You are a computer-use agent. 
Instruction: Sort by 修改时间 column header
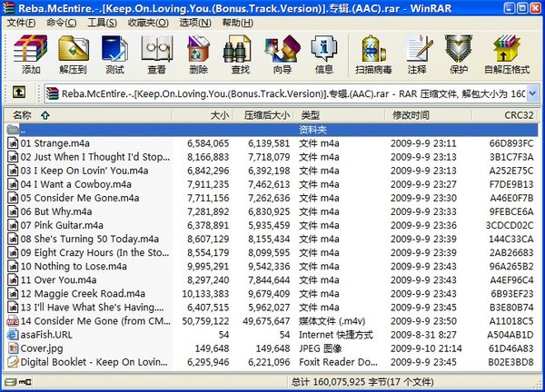(429, 115)
